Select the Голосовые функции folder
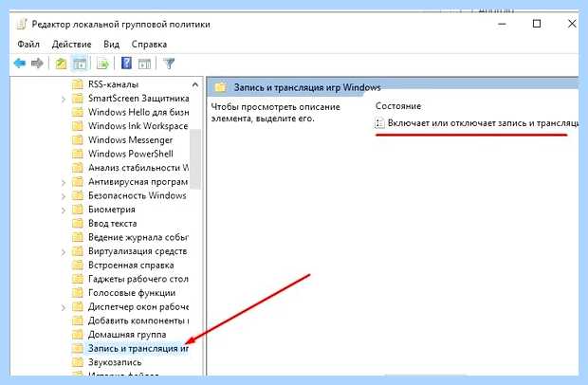The image size is (588, 385). [132, 293]
